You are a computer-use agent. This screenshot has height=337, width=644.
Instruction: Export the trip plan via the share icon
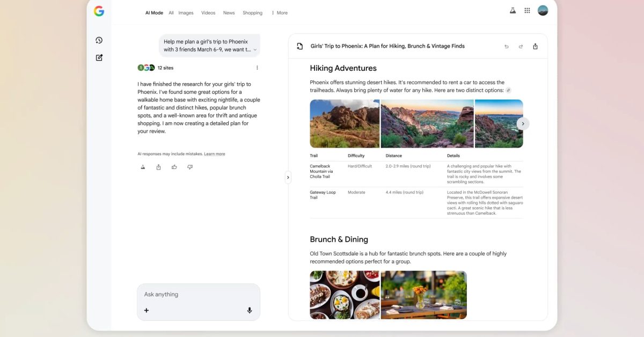[535, 46]
